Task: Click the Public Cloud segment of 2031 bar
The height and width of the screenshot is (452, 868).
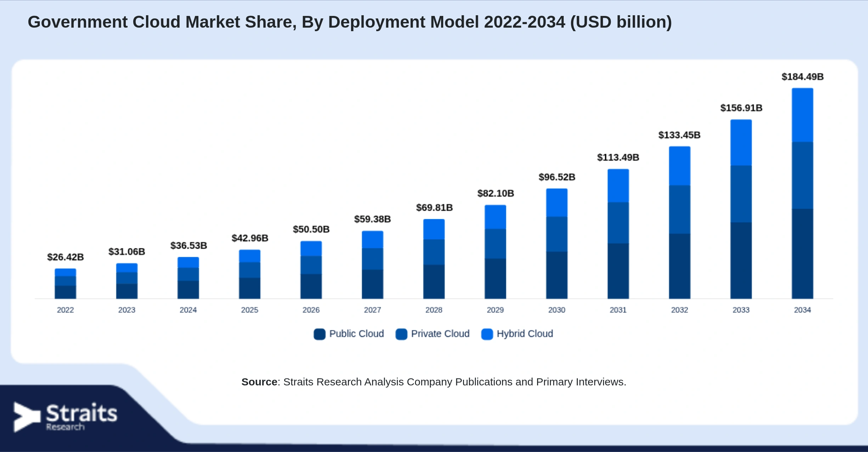Action: [x=618, y=271]
